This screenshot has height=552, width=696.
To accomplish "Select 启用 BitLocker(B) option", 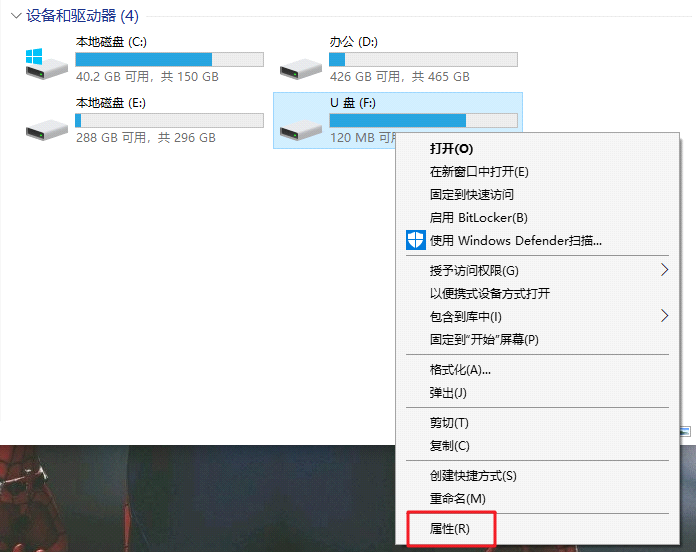I will [478, 218].
